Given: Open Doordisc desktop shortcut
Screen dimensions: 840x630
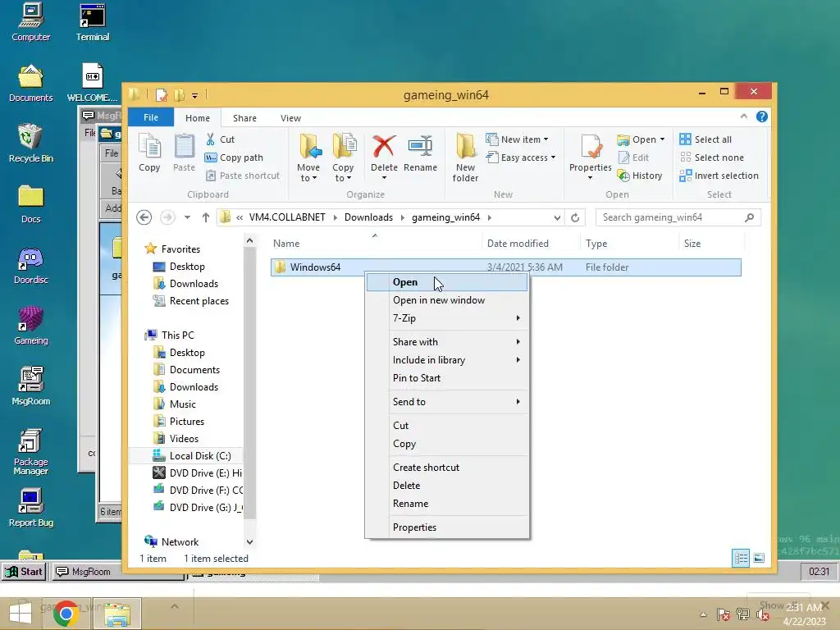Looking at the screenshot, I should click(x=31, y=266).
